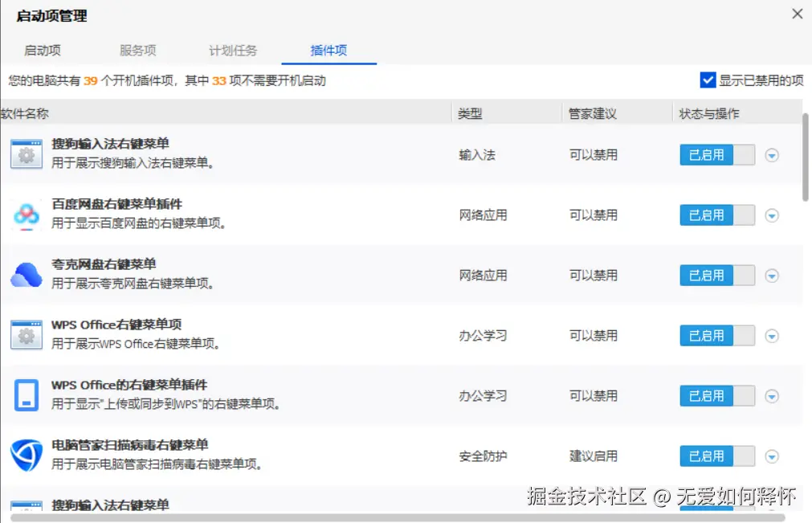Click the WPS Office的右键菜单插件 tablet icon
The width and height of the screenshot is (812, 523).
point(27,395)
